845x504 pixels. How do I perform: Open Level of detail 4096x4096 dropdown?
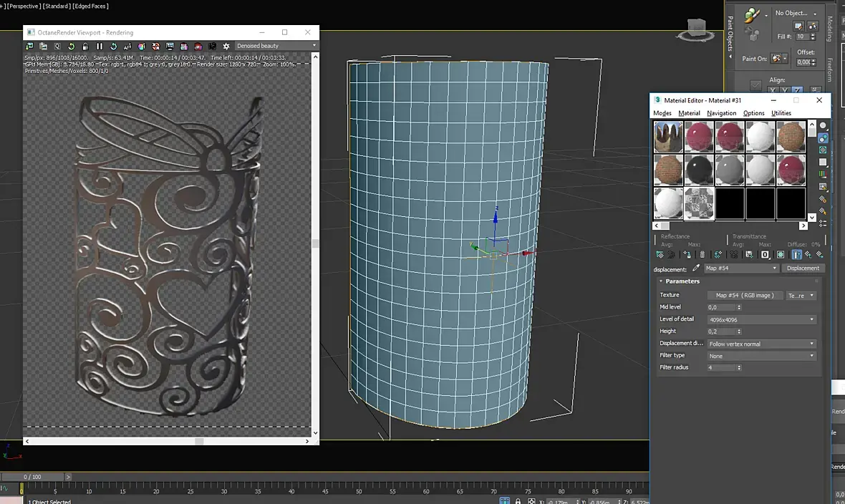[x=761, y=319]
